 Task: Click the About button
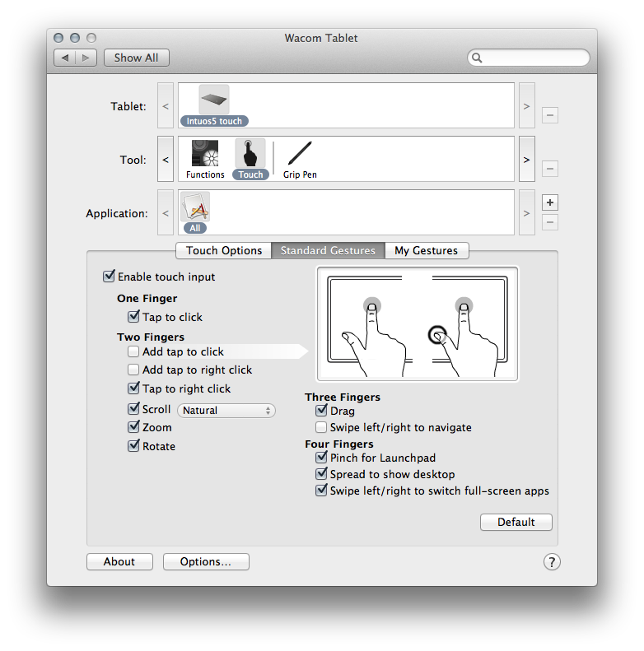click(x=119, y=562)
